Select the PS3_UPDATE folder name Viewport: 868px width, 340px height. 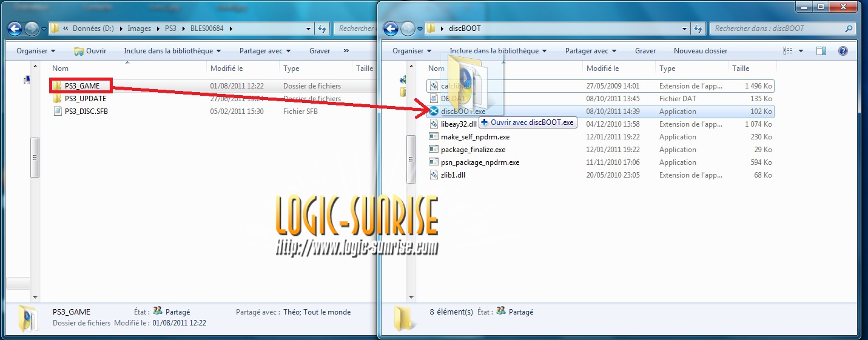point(86,99)
